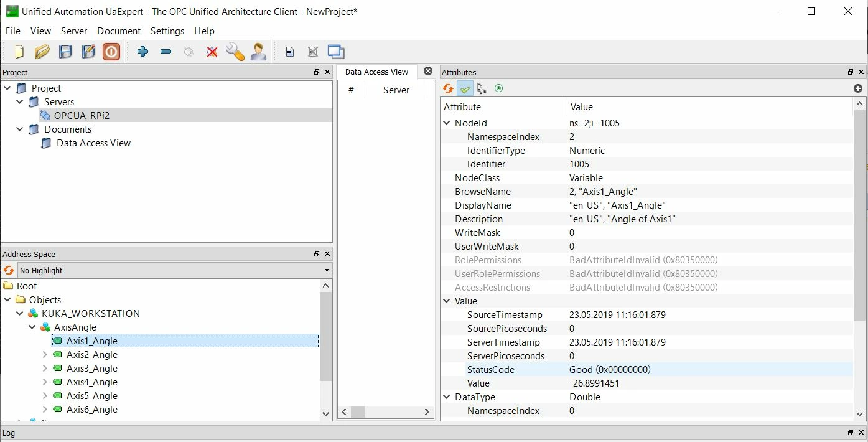The height and width of the screenshot is (442, 868).
Task: Collapse the AxisAngle node
Action: tap(32, 327)
